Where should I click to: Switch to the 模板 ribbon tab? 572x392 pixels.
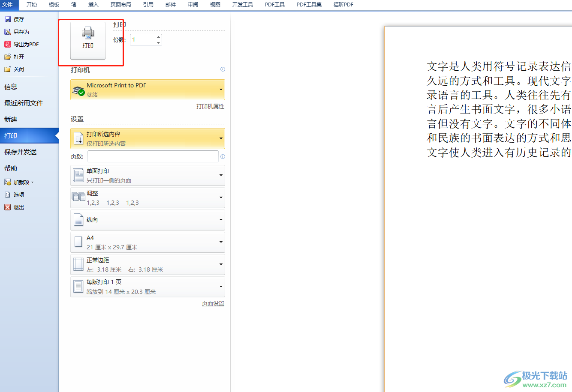54,5
